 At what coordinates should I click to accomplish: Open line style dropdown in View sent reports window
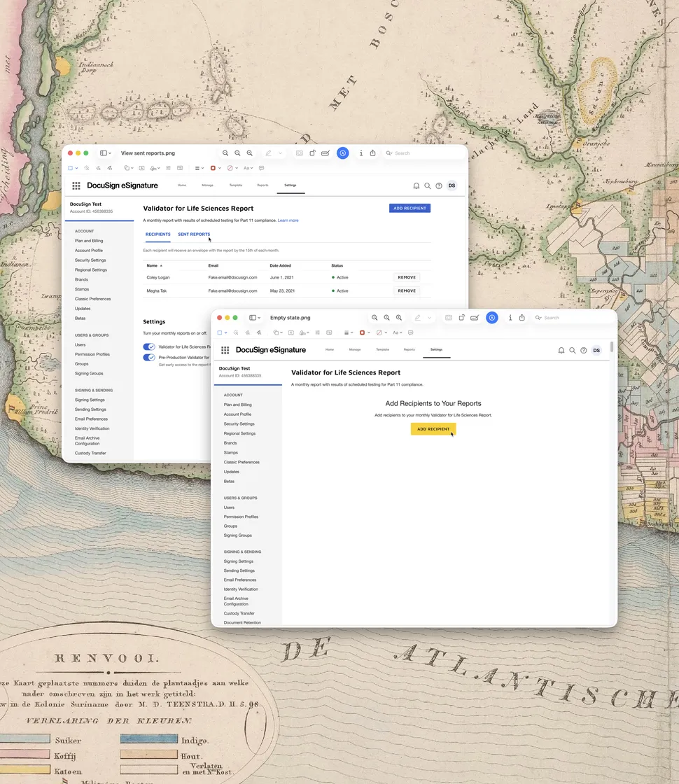(199, 168)
